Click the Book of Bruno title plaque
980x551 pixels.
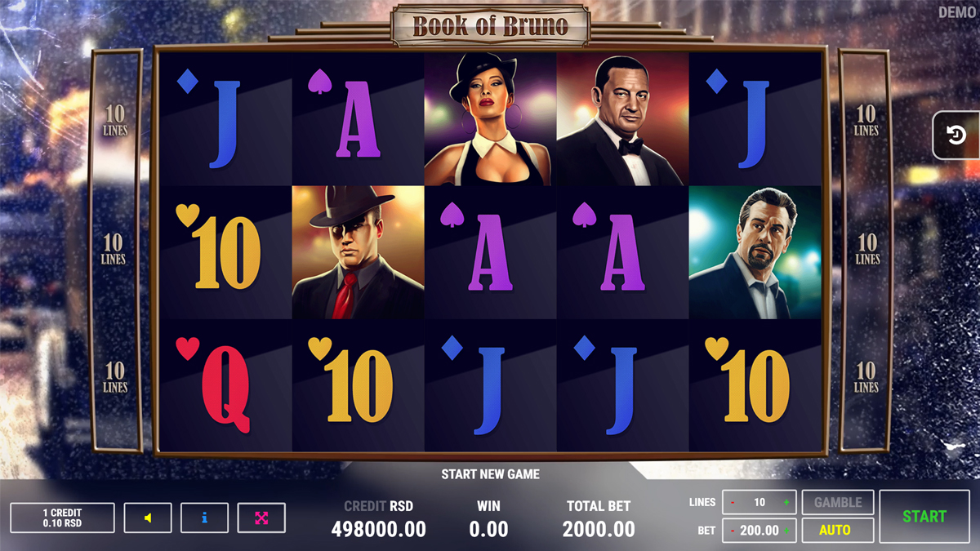[x=490, y=24]
